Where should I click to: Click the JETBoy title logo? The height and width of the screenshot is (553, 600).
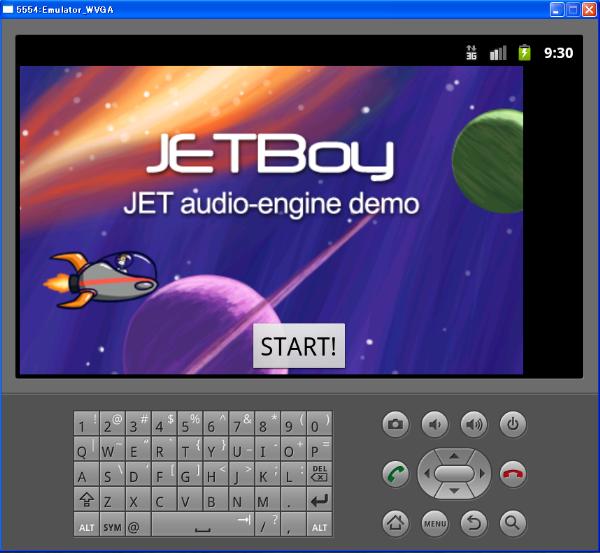271,156
